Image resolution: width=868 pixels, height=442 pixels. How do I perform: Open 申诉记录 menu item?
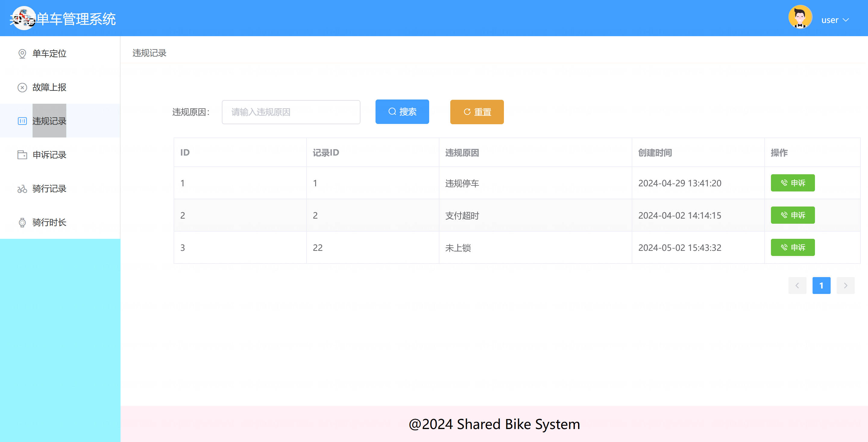coord(49,155)
